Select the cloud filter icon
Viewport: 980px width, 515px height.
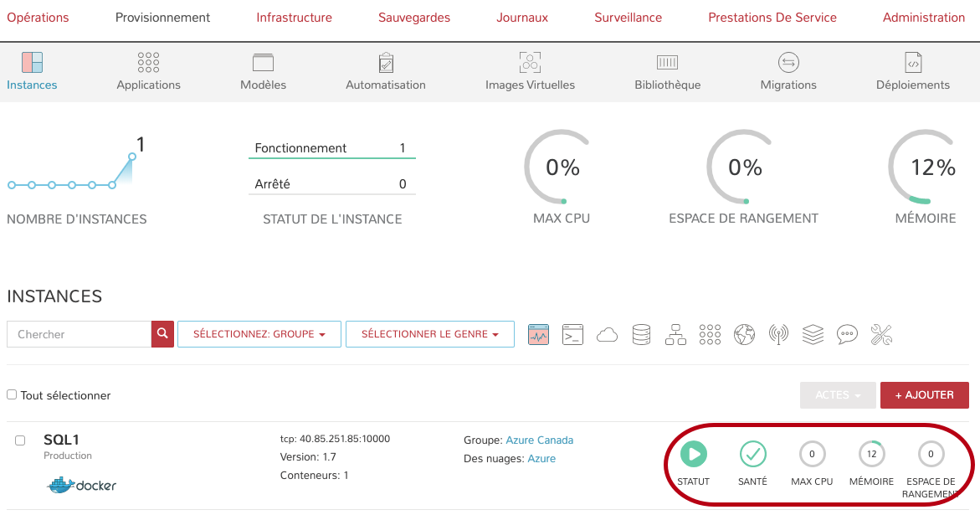point(607,335)
